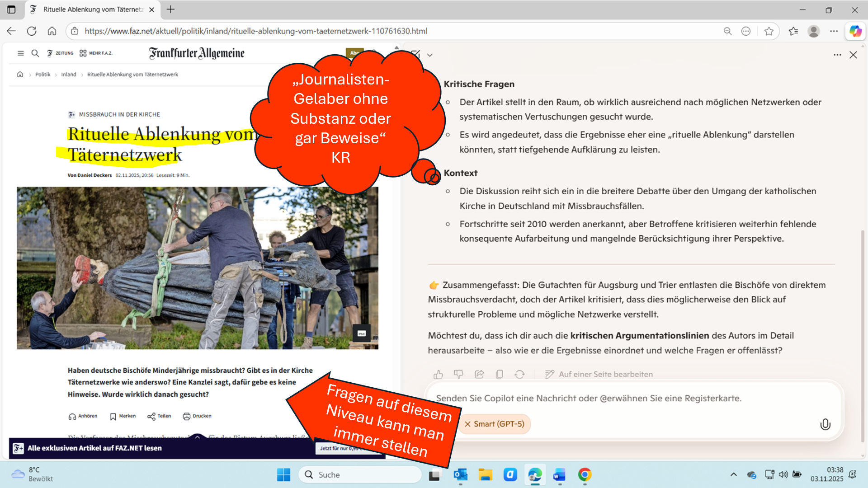Open the Inland breadcrumb section
868x488 pixels.
click(69, 75)
